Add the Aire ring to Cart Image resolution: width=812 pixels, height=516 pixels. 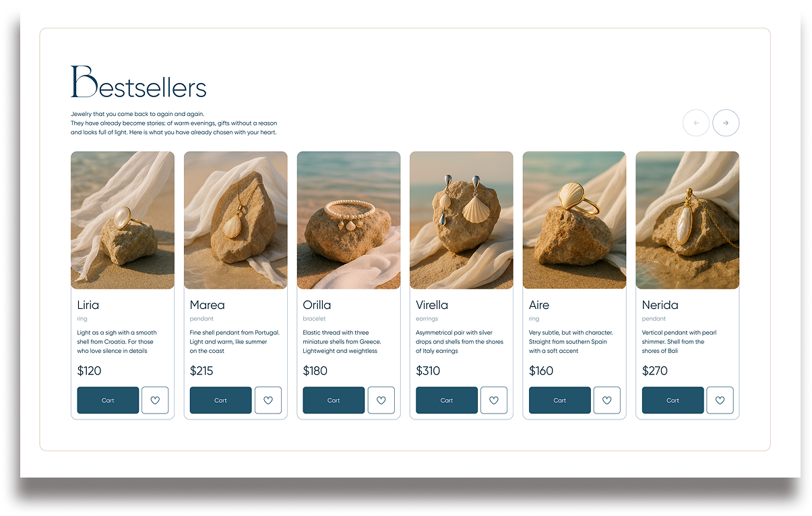click(x=560, y=400)
